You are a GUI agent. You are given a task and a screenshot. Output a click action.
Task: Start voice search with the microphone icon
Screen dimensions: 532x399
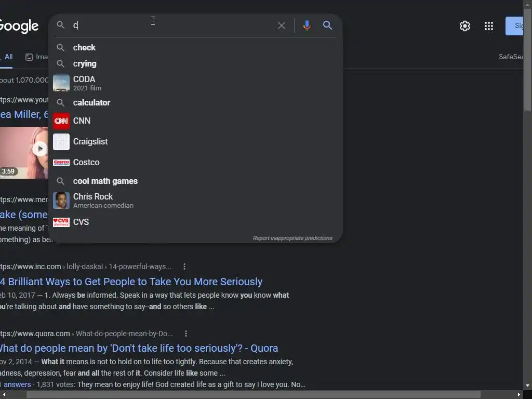tap(307, 25)
